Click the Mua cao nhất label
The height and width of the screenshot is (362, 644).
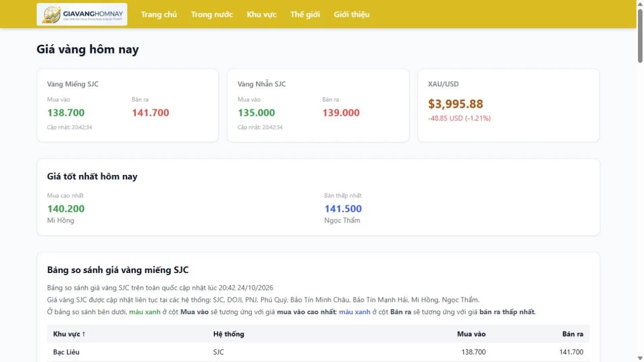point(65,196)
